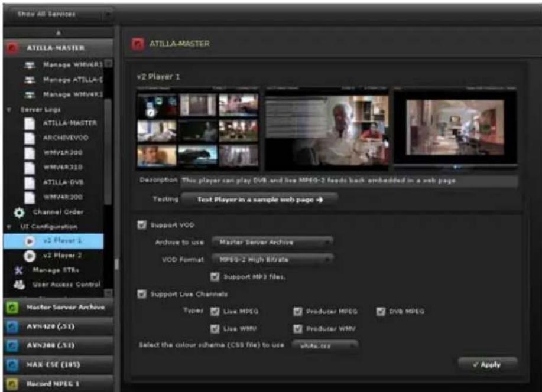The width and height of the screenshot is (542, 392).
Task: Click the red ATILLA-MASTER sidebar icon
Action: tap(12, 48)
